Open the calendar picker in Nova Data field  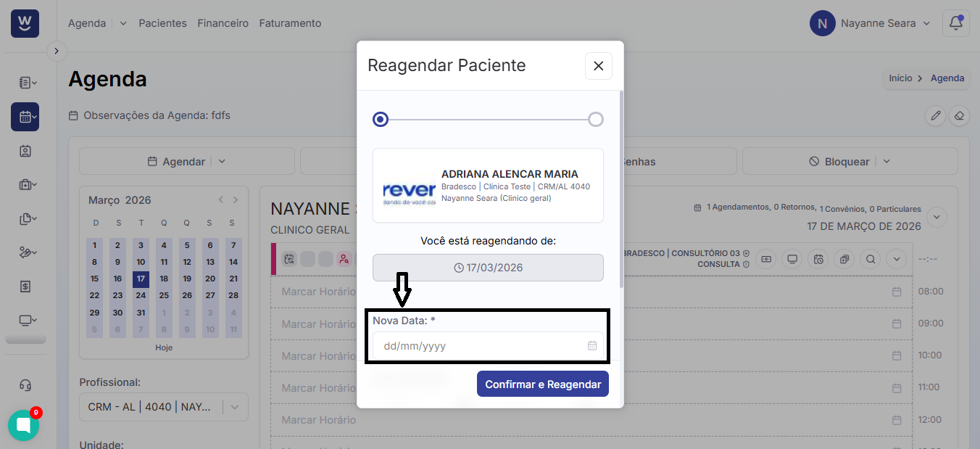[592, 346]
